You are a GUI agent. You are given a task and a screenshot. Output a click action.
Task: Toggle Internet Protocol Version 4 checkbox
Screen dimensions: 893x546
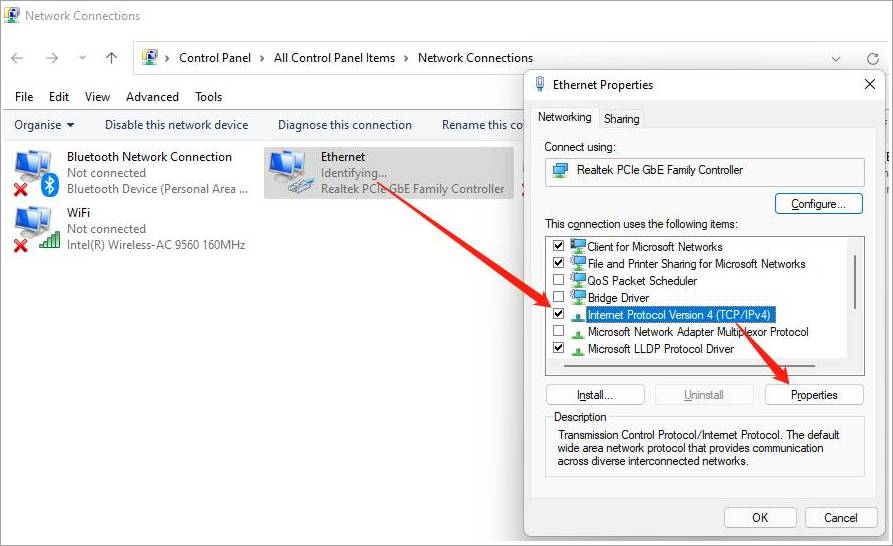(x=558, y=314)
